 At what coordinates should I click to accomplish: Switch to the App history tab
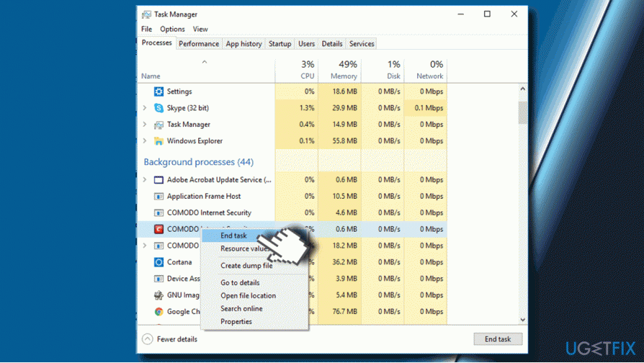[243, 43]
